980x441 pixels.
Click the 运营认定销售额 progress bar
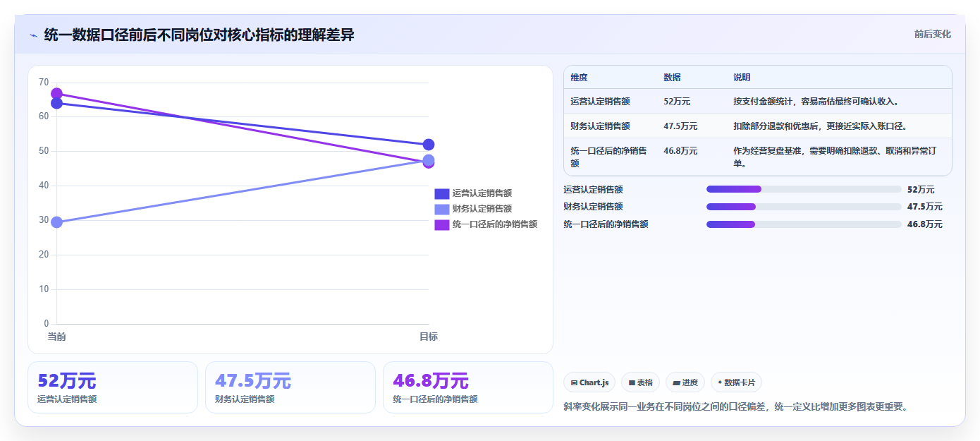804,189
